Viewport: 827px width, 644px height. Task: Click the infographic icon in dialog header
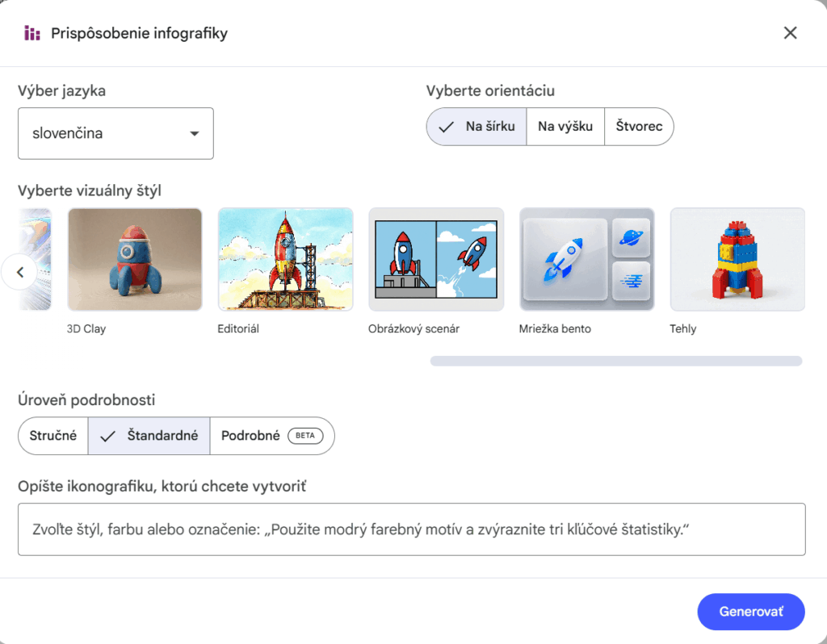coord(32,33)
